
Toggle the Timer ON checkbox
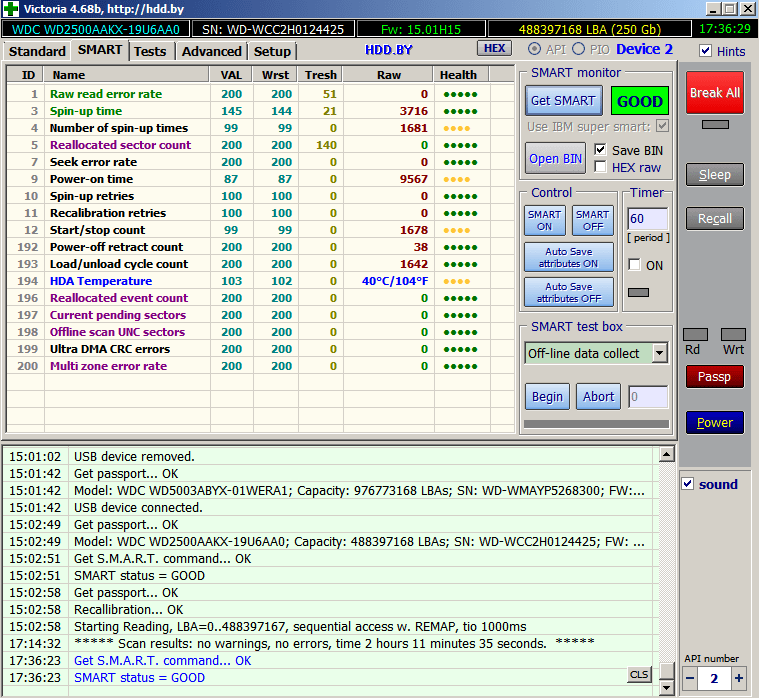(634, 265)
